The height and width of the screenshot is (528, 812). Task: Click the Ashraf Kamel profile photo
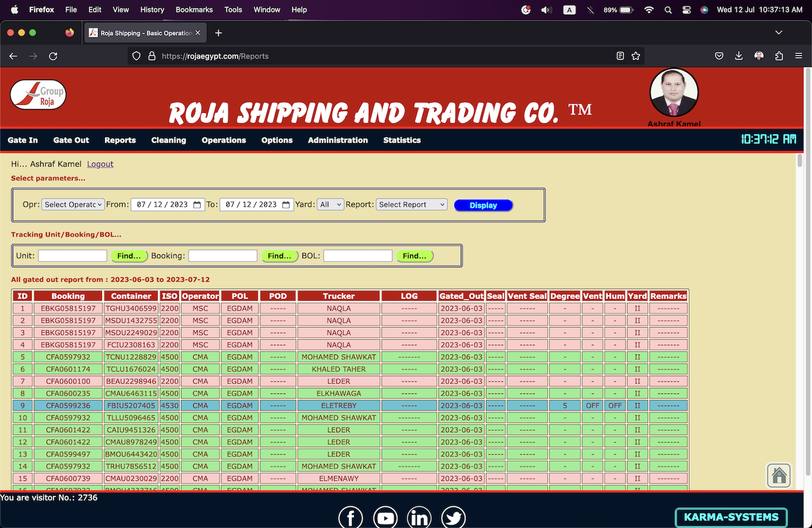tap(674, 93)
